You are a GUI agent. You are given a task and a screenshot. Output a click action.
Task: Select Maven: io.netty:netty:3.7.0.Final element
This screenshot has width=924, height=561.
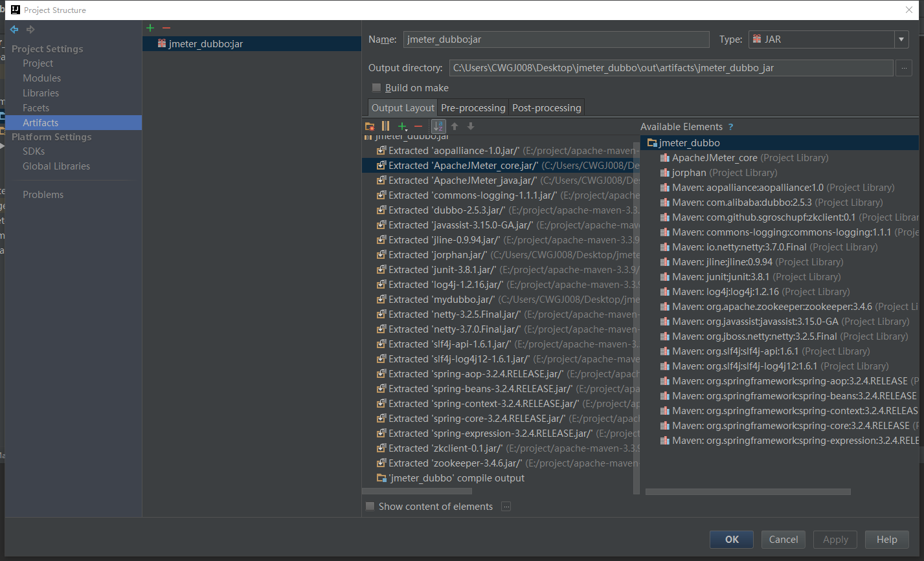[x=780, y=247]
